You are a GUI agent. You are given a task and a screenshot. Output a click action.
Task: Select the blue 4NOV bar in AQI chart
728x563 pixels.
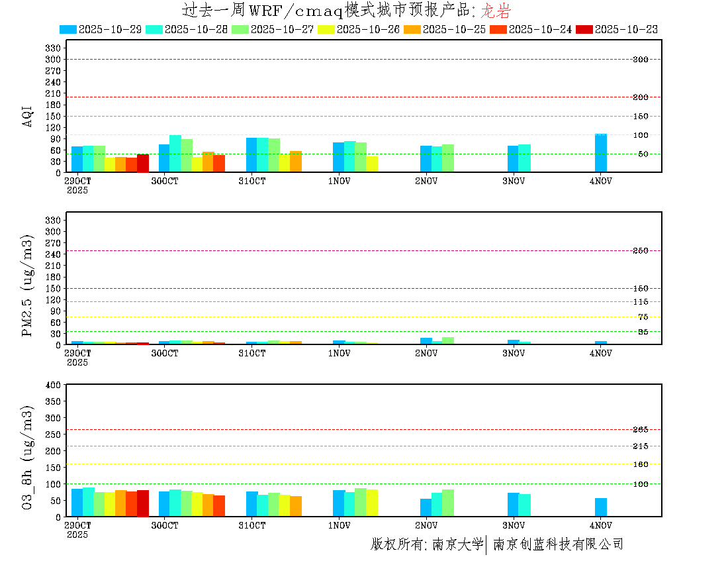600,153
